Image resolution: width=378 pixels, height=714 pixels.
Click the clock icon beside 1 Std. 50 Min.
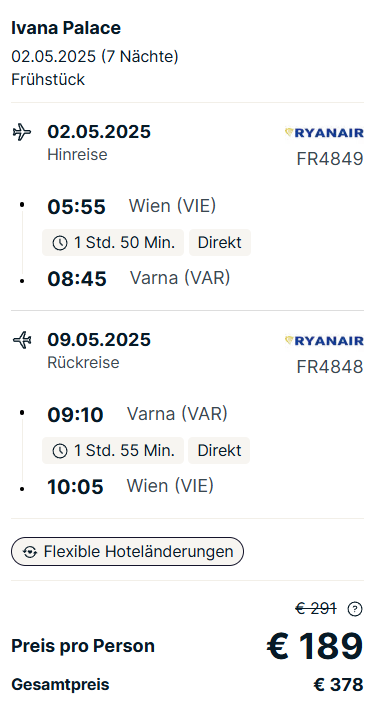tap(60, 243)
